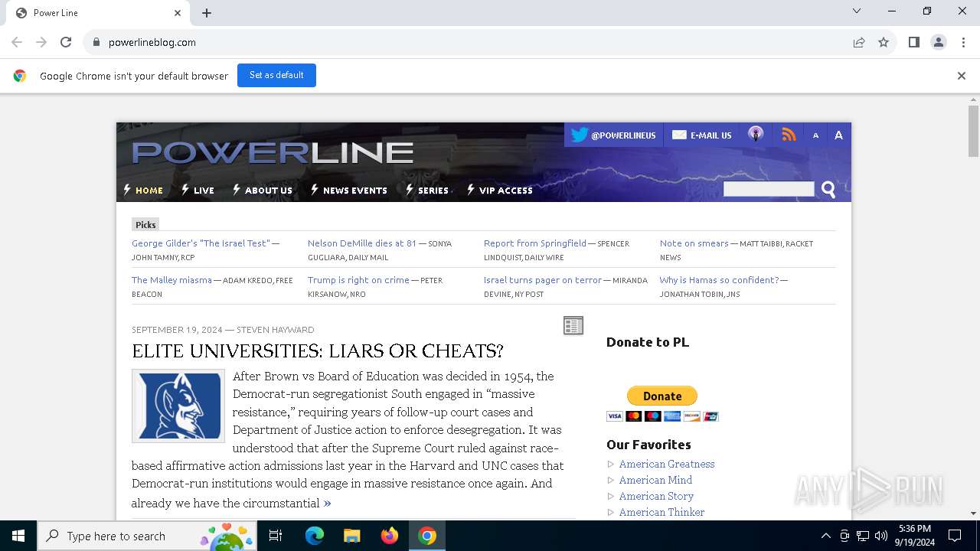Click the Duke Blue Devil thumbnail
Image resolution: width=980 pixels, height=551 pixels.
(x=178, y=406)
